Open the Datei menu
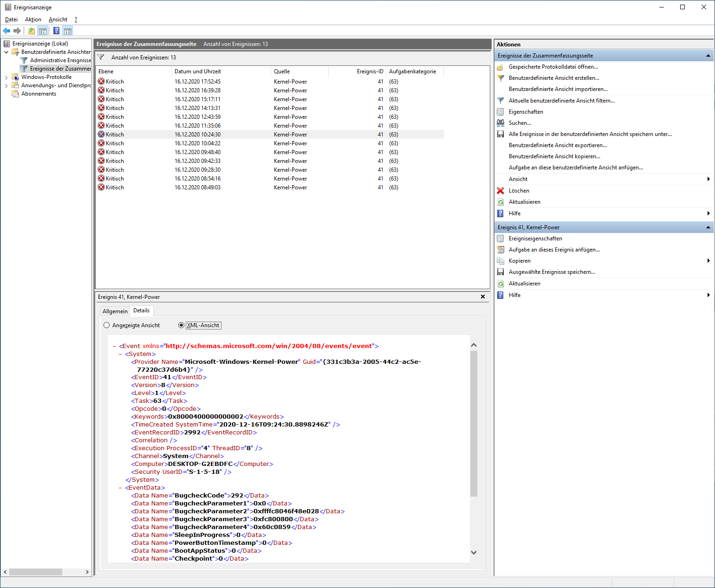This screenshot has height=588, width=715. [11, 19]
